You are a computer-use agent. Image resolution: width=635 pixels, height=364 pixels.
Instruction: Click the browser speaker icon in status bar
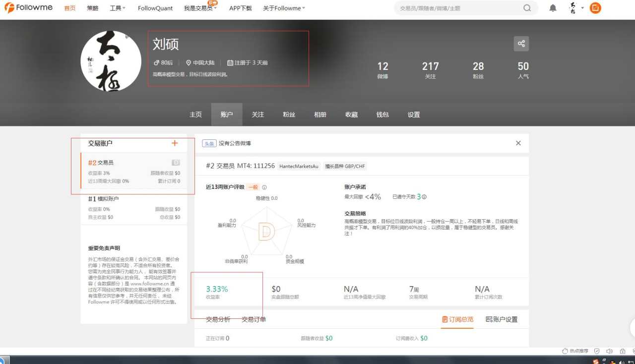[610, 351]
